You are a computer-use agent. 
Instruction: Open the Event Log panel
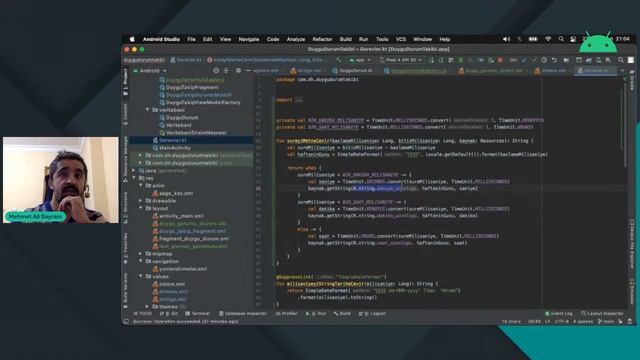(559, 313)
